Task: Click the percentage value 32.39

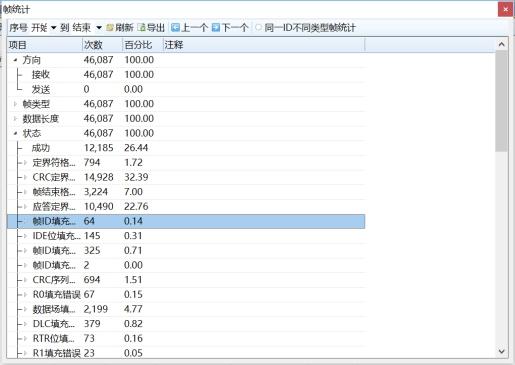Action: click(136, 177)
